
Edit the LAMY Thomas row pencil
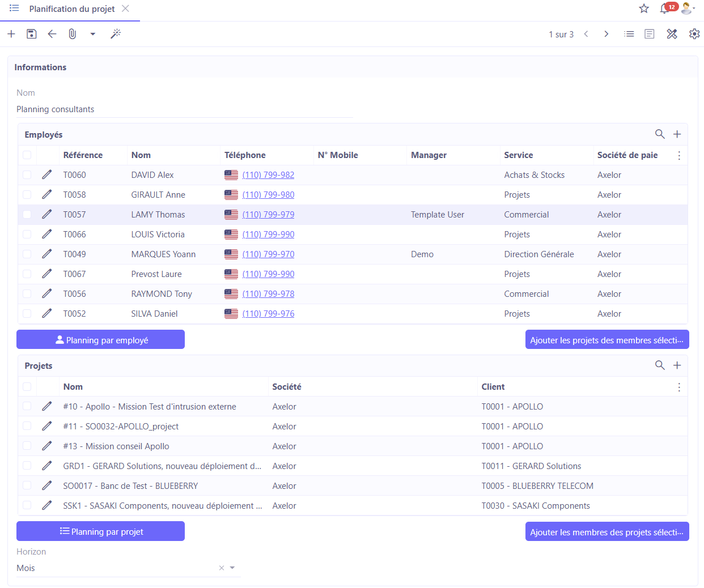point(47,214)
